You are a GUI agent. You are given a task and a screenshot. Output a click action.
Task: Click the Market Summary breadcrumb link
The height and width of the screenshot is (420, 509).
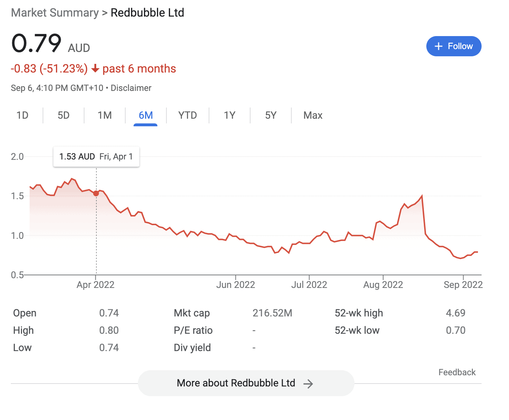(x=55, y=13)
